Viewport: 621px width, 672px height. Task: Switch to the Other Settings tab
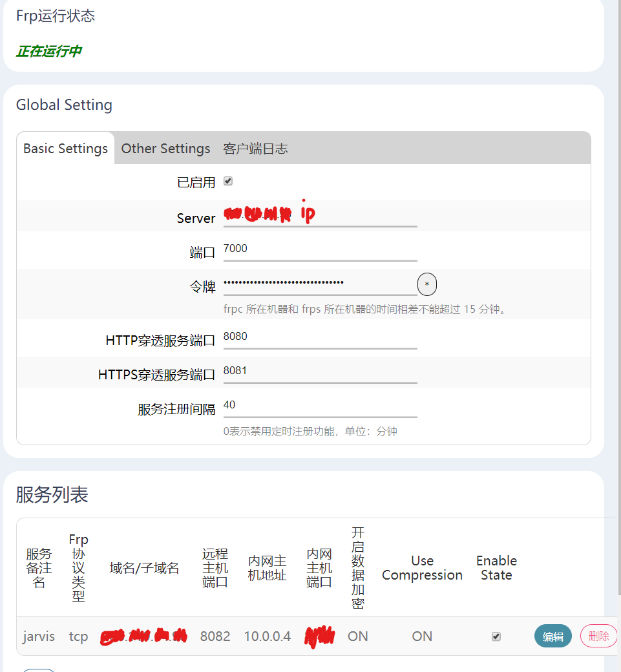pyautogui.click(x=165, y=148)
